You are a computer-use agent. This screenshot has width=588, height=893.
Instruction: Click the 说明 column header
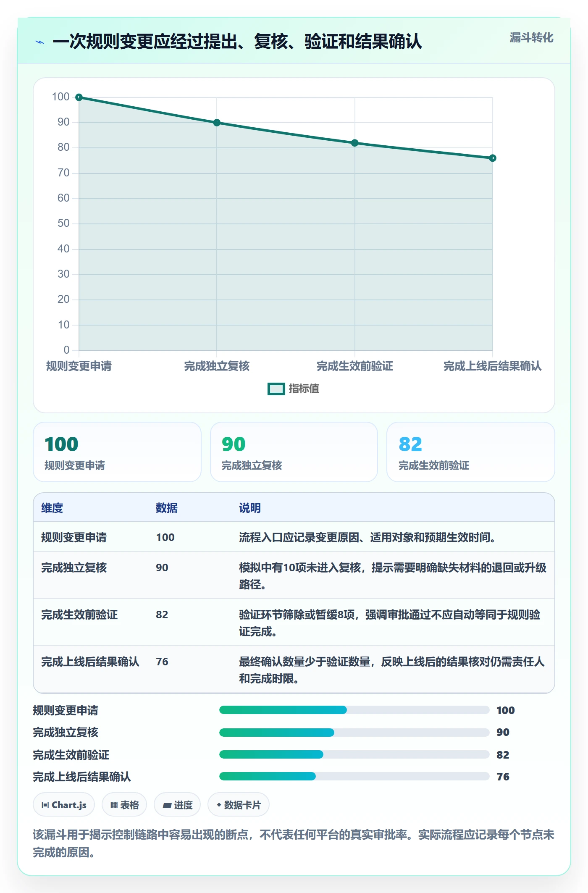click(250, 508)
